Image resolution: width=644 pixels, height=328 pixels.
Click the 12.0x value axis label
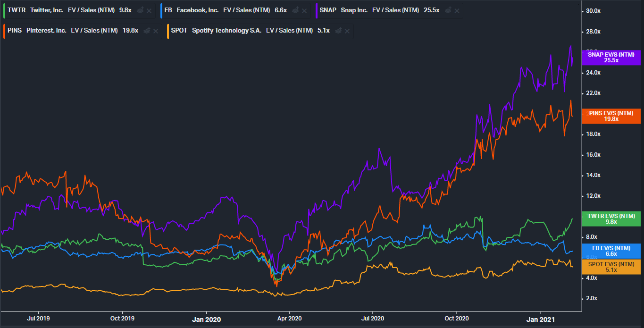click(x=593, y=196)
